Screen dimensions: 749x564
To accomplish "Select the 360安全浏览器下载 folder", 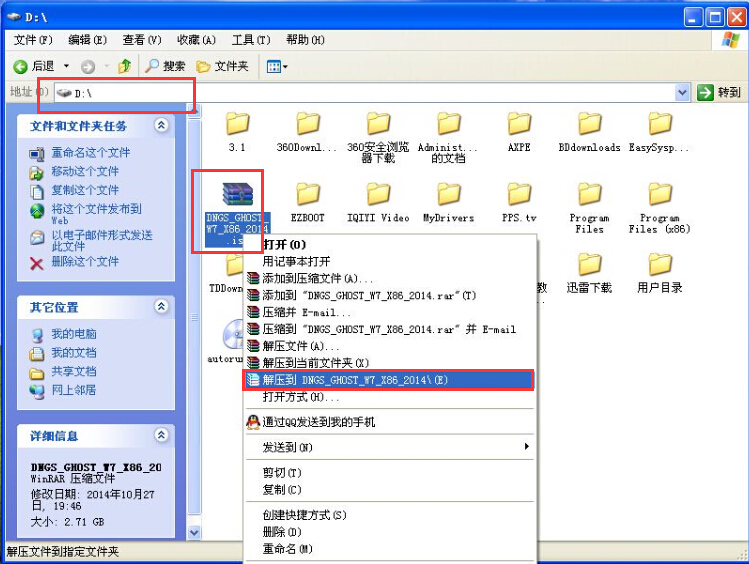I will pyautogui.click(x=378, y=138).
